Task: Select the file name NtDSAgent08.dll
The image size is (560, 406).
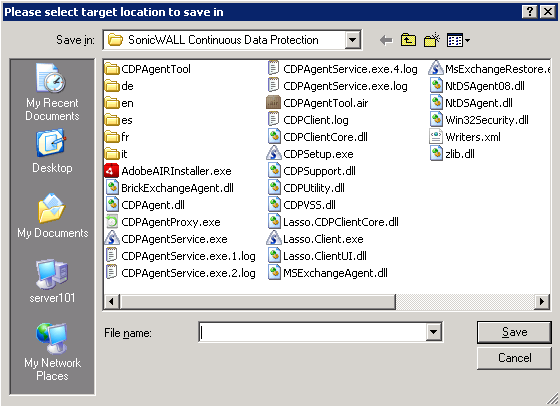Action: pos(485,86)
